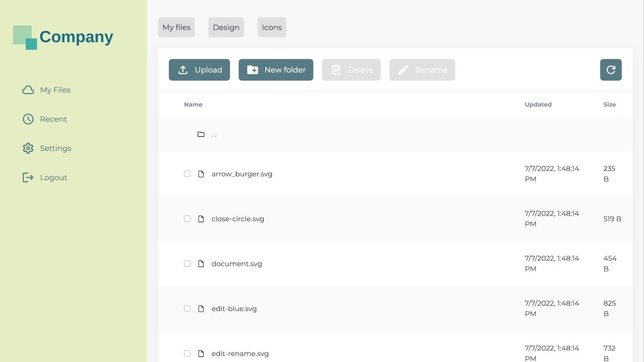Tick the checkbox for arrow_burger.svg

point(187,174)
